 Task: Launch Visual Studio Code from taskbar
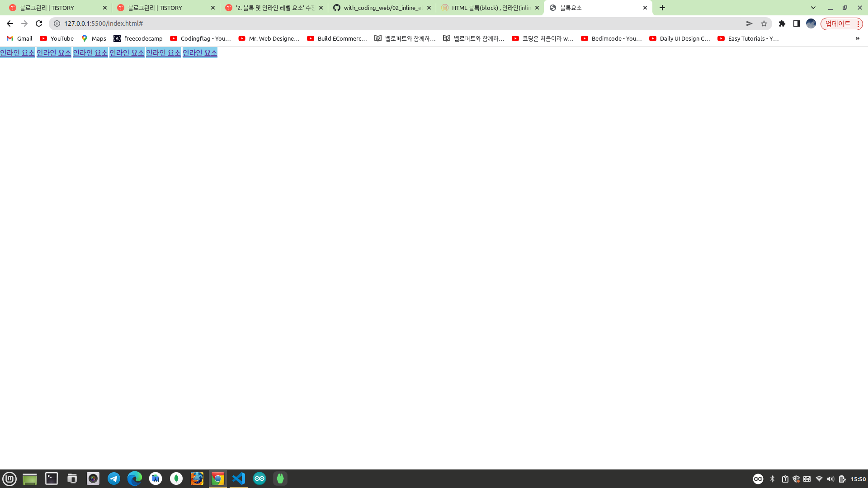coord(239,479)
